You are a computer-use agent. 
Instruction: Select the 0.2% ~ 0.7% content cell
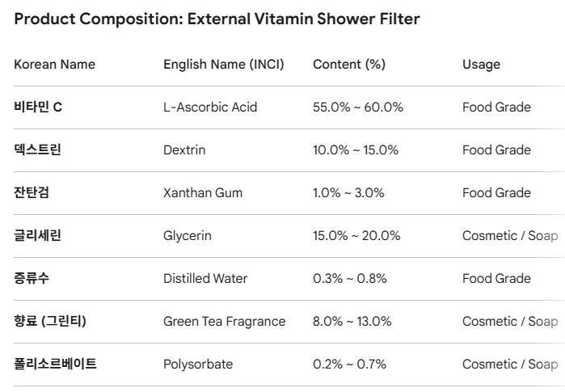[x=349, y=364]
